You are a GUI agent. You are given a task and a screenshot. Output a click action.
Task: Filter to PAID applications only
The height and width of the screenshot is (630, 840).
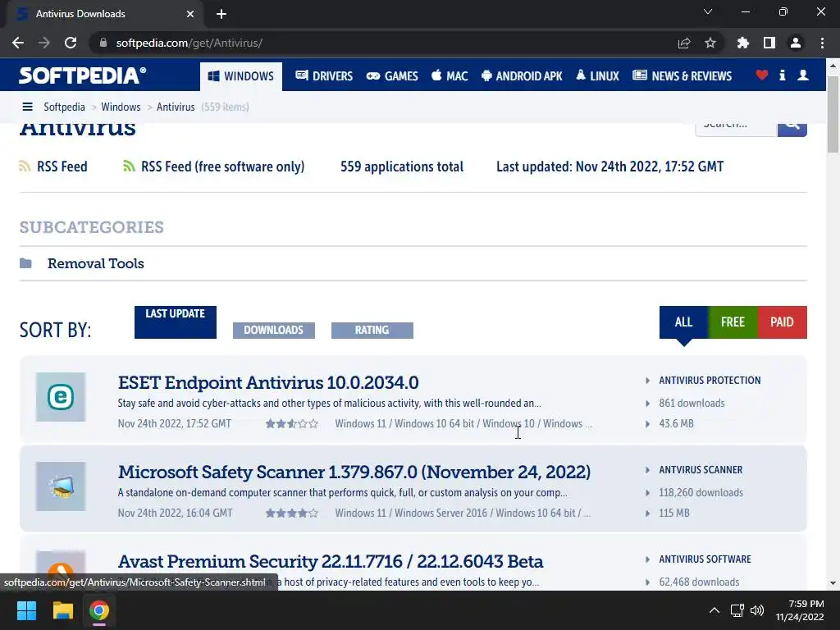782,322
